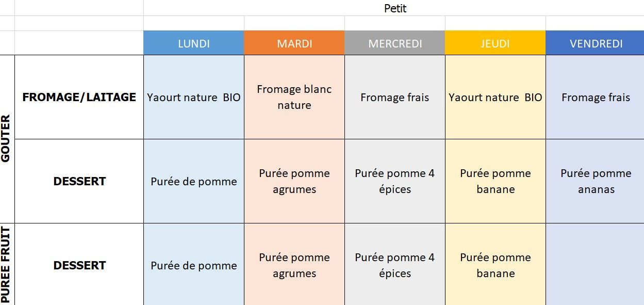
Task: Select the MERCREDI header cell
Action: coord(395,43)
